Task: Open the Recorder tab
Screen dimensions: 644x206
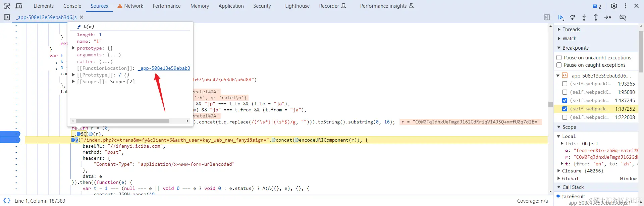Action: pyautogui.click(x=332, y=6)
